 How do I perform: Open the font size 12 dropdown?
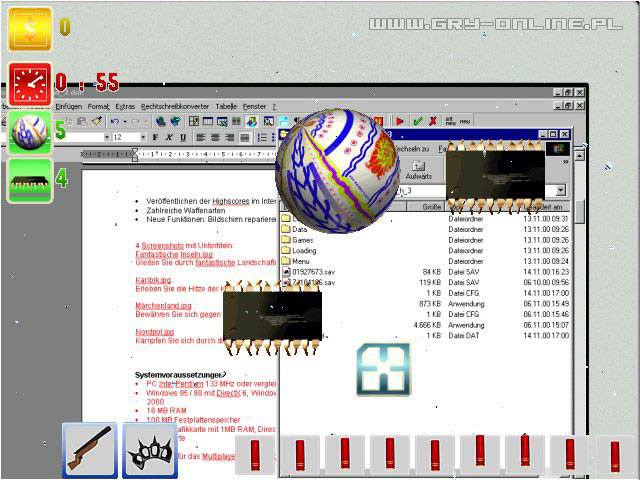(x=143, y=137)
